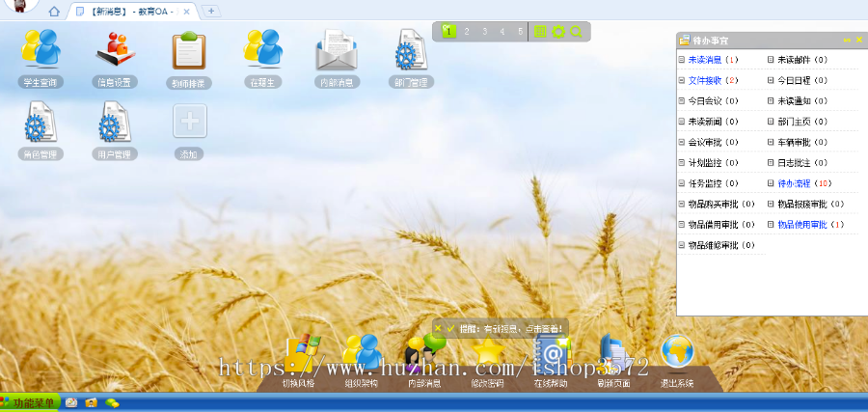This screenshot has width=868, height=412.
Task: Switch to desktop page 3
Action: tap(484, 32)
